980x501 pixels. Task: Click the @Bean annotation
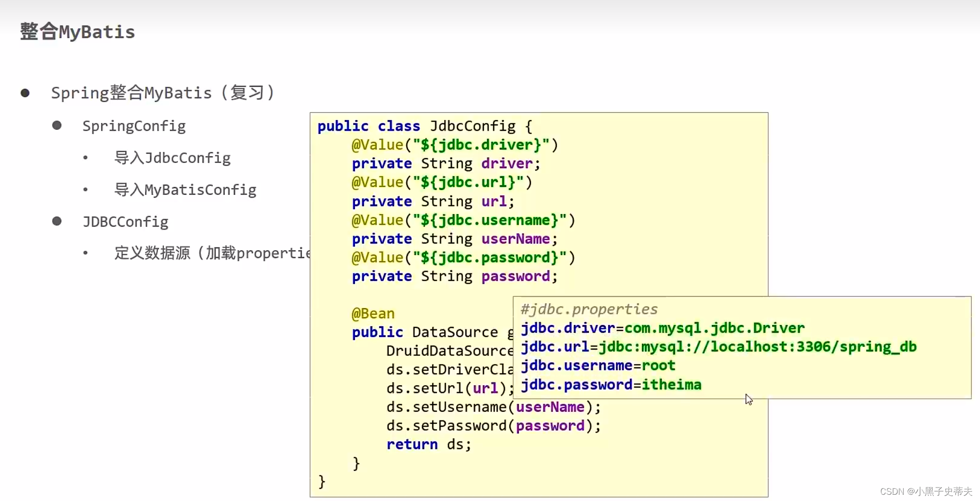pos(373,313)
